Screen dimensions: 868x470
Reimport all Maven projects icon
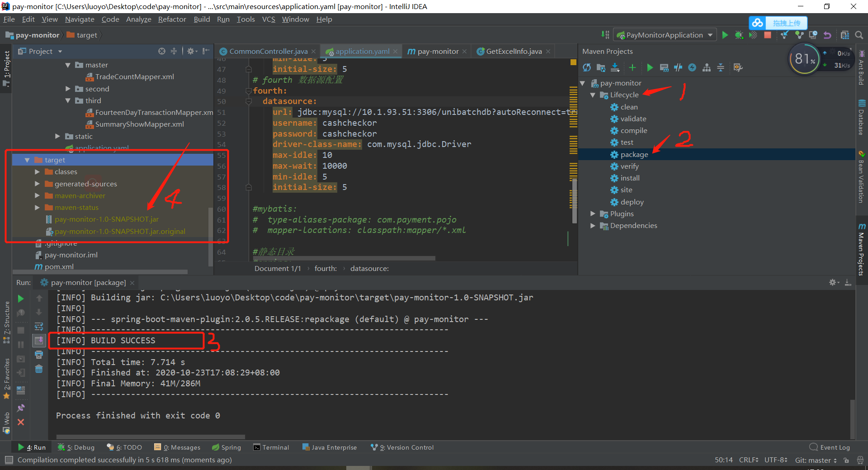[x=587, y=68]
